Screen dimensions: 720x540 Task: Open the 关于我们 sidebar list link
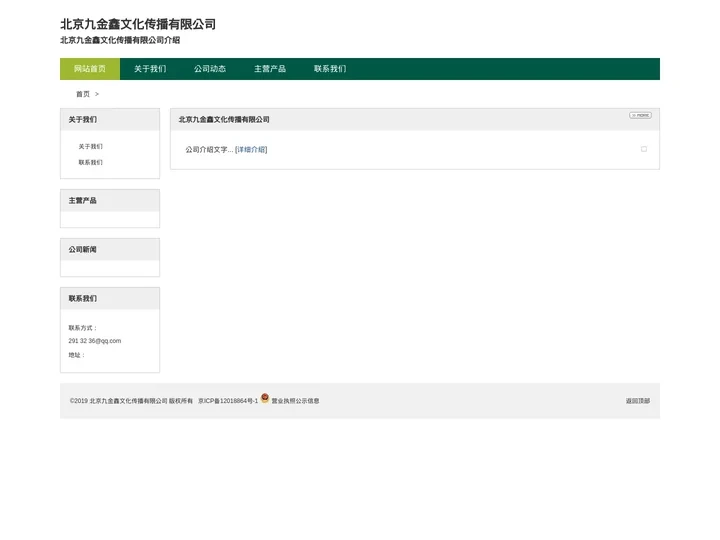click(x=90, y=146)
